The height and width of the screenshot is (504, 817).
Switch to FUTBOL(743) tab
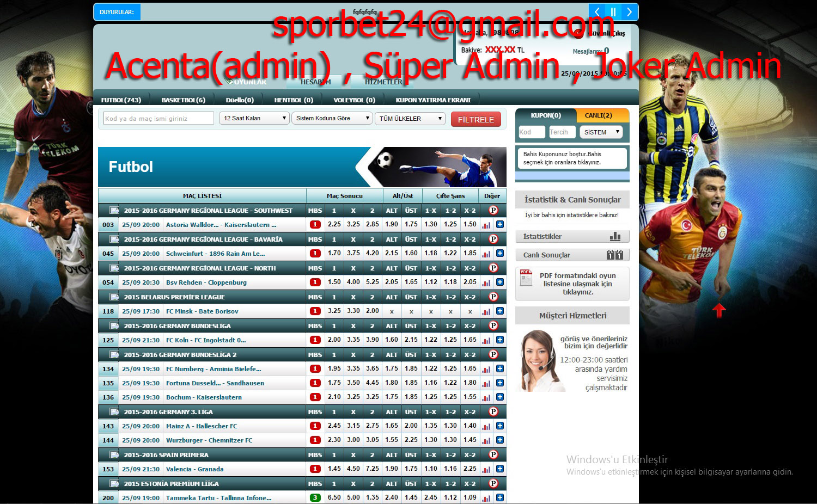point(121,100)
